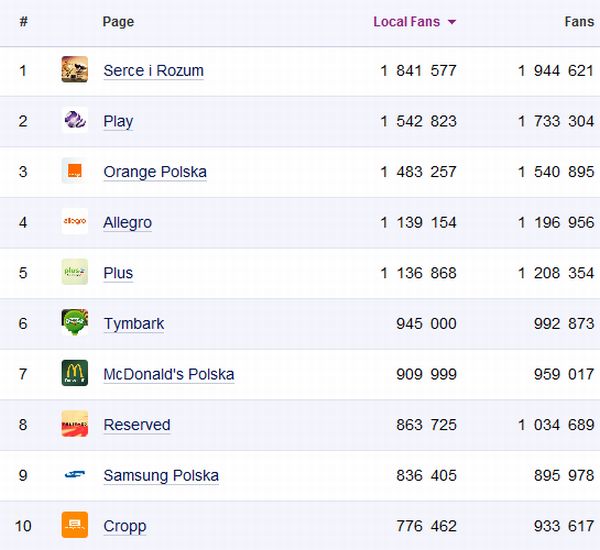This screenshot has height=550, width=600.
Task: Click the McDonald's Polska logo icon
Action: 74,374
